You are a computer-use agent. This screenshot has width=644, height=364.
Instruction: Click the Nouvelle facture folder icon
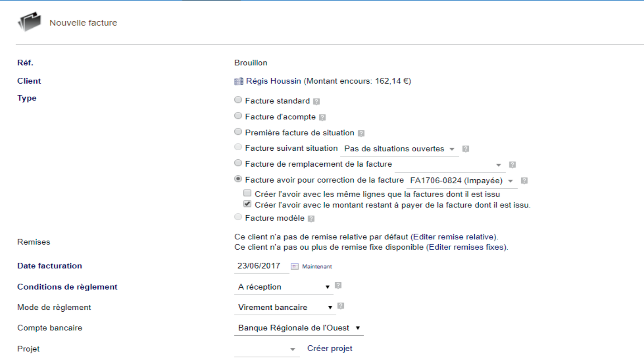coord(29,22)
